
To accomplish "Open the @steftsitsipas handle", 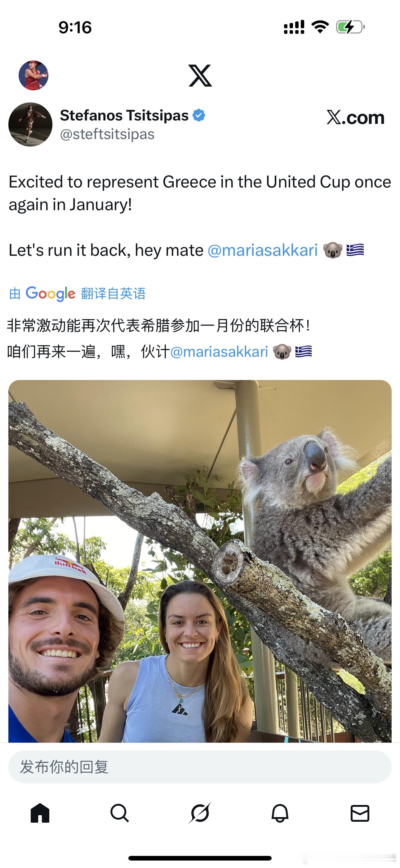I will [107, 134].
